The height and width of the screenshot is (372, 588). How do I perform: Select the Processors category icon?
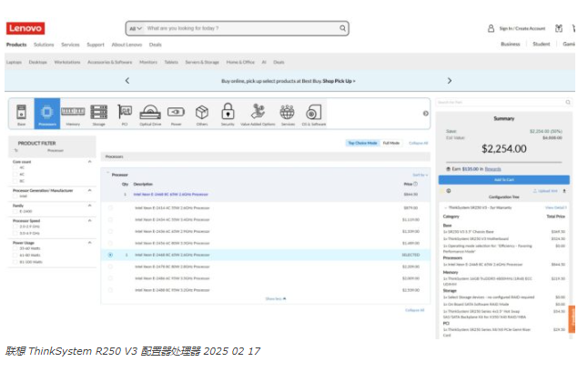[47, 114]
